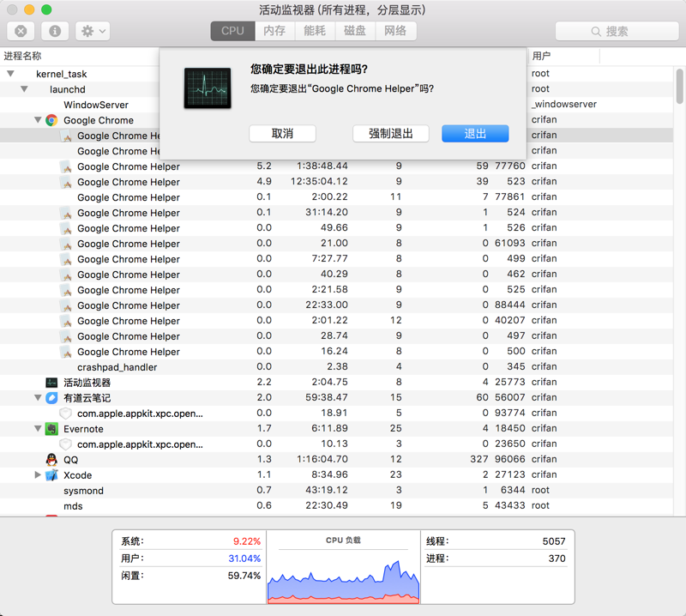Select the kernel_task process name
The width and height of the screenshot is (686, 616).
coord(62,74)
